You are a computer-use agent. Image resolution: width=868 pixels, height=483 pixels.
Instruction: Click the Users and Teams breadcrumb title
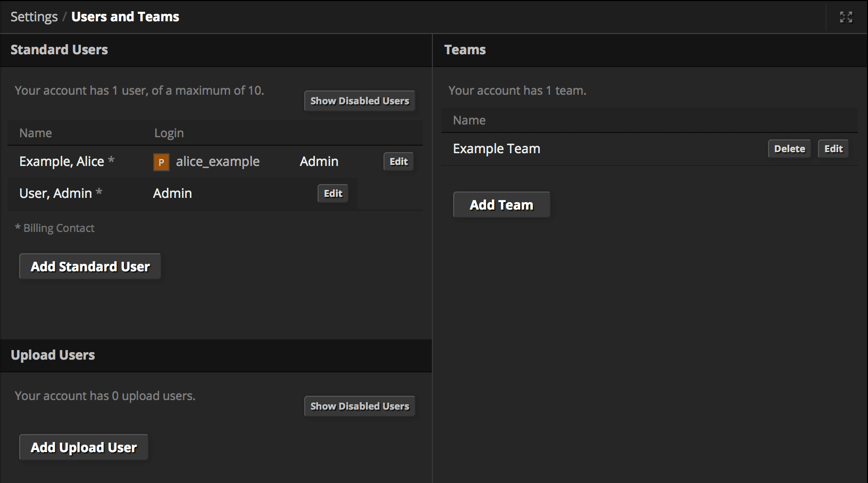coord(125,17)
